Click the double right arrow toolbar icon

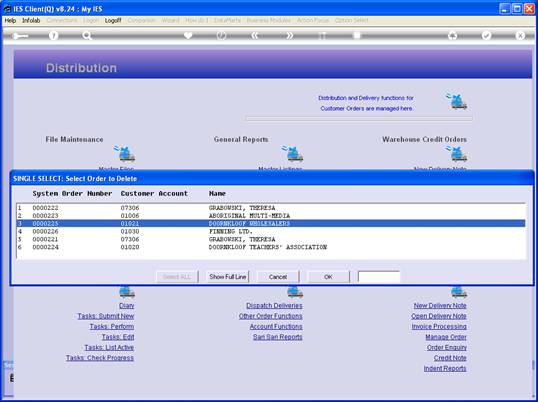[290, 35]
